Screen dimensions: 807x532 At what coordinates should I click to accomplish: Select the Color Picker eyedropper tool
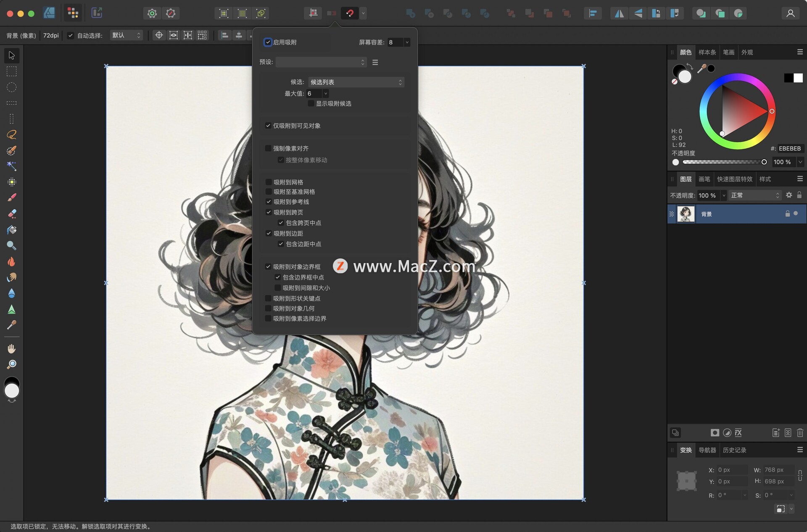[x=12, y=325]
